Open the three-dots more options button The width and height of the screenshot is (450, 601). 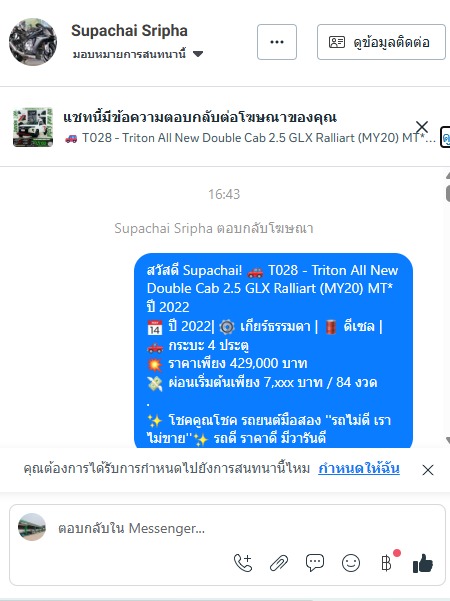pyautogui.click(x=277, y=42)
